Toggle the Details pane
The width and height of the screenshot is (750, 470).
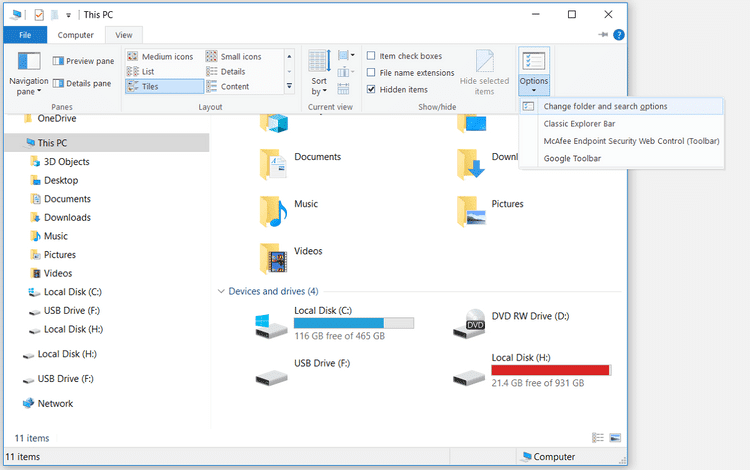click(82, 83)
